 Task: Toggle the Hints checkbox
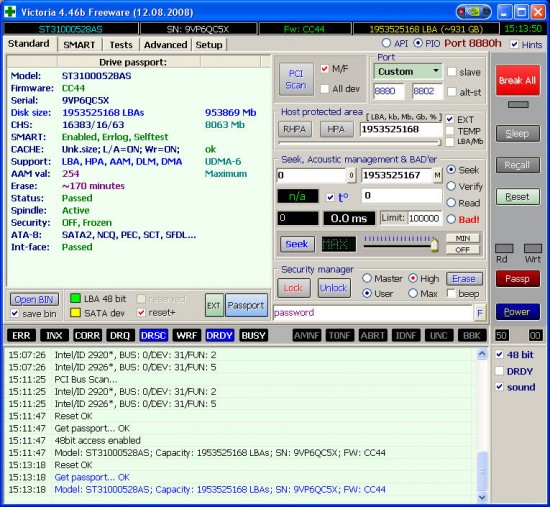coord(514,44)
